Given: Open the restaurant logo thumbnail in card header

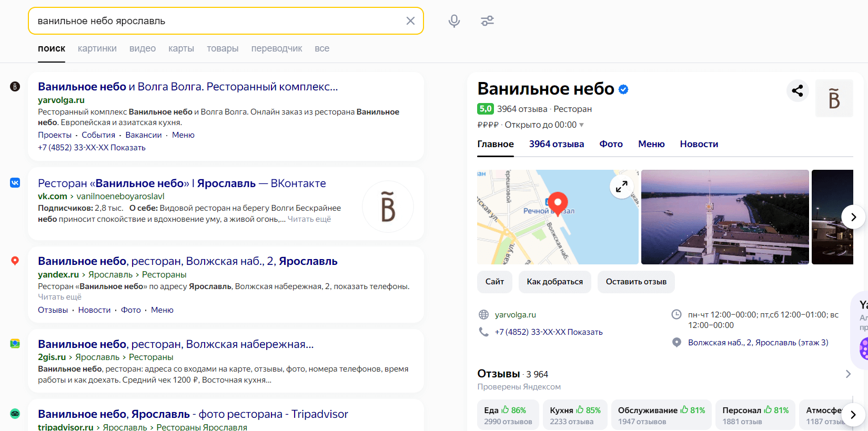Looking at the screenshot, I should (834, 98).
